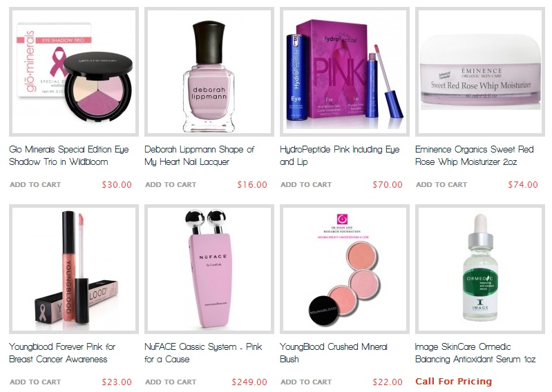Open Eminence Organics Sweet Red Rose Whip title
552x392 pixels.
coord(474,155)
